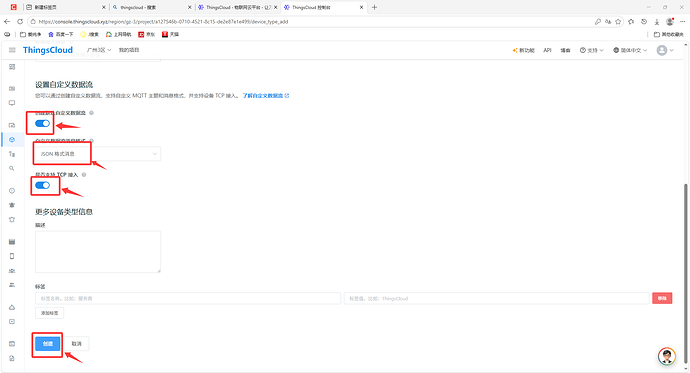690x373 pixels.
Task: Click the monitor-shaped icon in left sidebar
Action: 12,103
